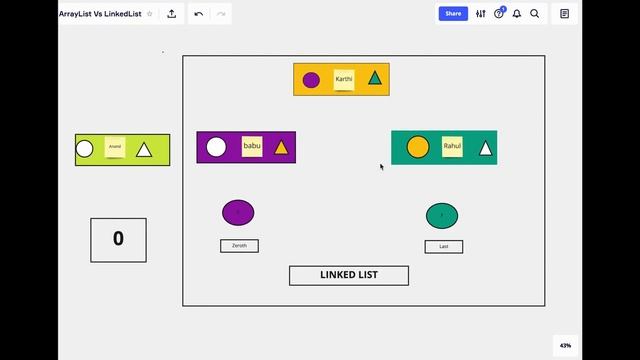Select the white triangle in Rahul node
The height and width of the screenshot is (360, 640).
point(485,148)
